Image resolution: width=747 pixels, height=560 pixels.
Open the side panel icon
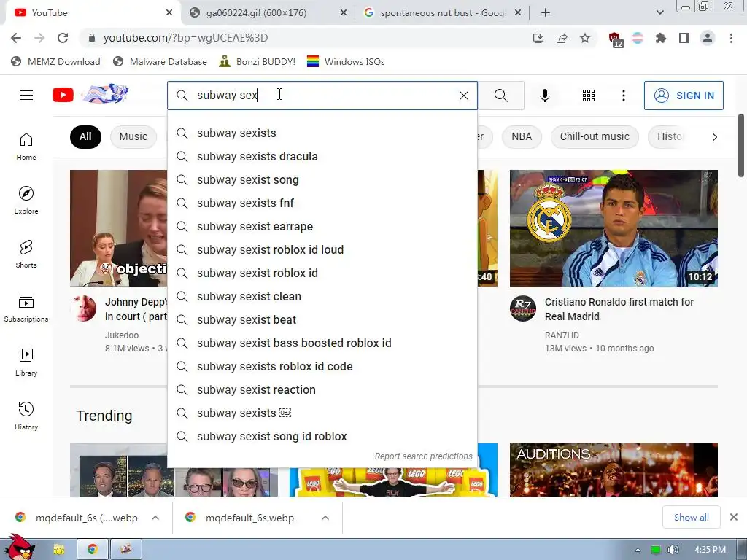pyautogui.click(x=684, y=38)
